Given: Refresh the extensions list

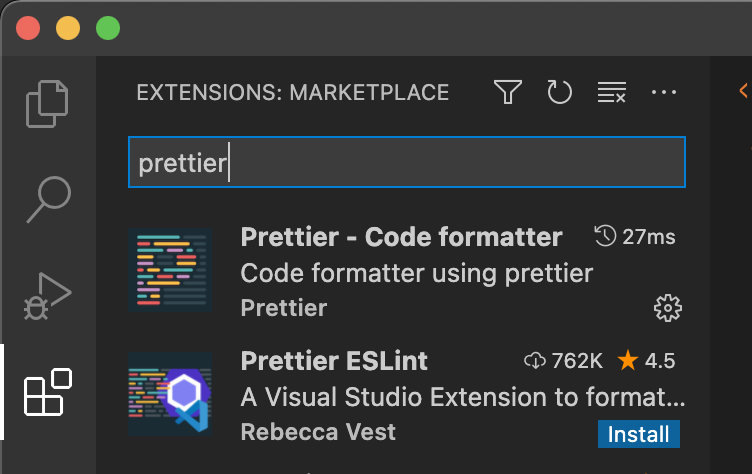Looking at the screenshot, I should (560, 92).
